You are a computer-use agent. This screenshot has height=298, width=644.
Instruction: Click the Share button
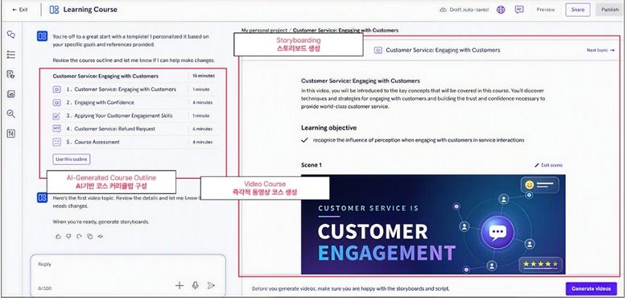(x=577, y=10)
